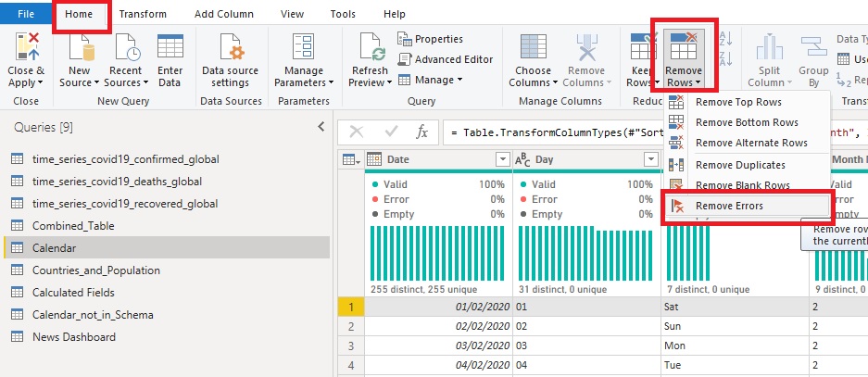The image size is (868, 377).
Task: Click the Date column data type icon
Action: (374, 159)
